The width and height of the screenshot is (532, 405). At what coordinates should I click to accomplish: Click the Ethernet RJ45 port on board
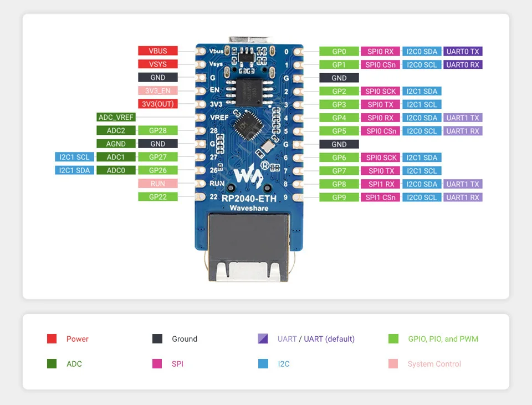click(248, 247)
